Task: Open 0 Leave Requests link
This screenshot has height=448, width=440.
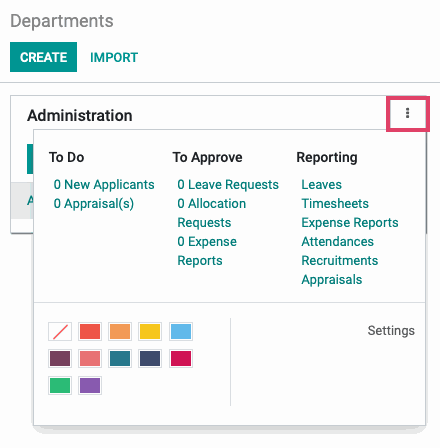Action: 228,184
